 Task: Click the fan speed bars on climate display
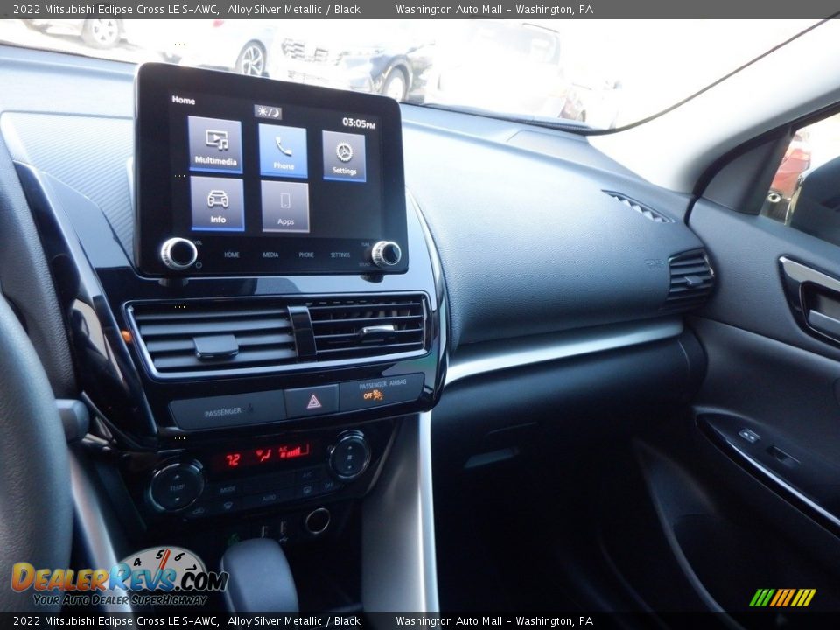(x=292, y=451)
